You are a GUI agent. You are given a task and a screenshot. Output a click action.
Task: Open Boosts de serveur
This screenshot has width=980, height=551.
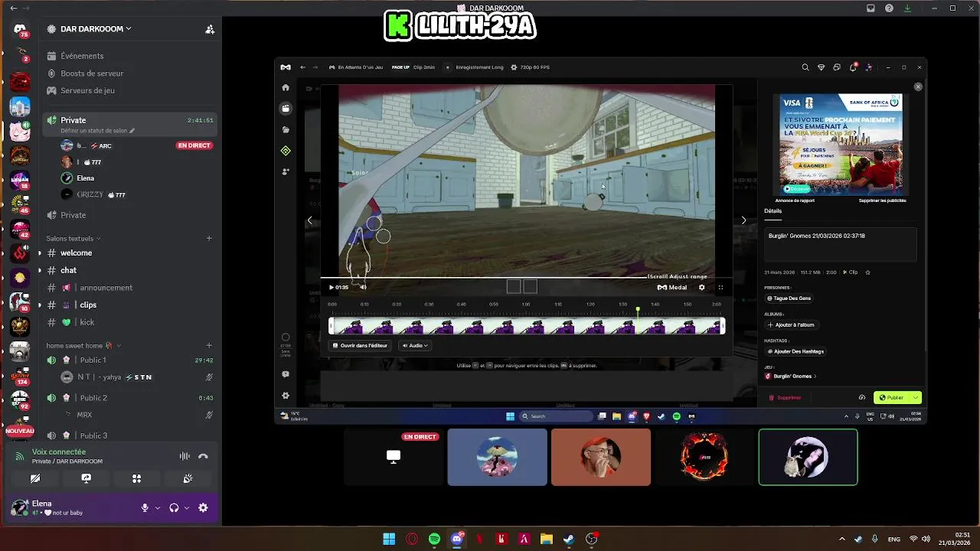pyautogui.click(x=92, y=73)
